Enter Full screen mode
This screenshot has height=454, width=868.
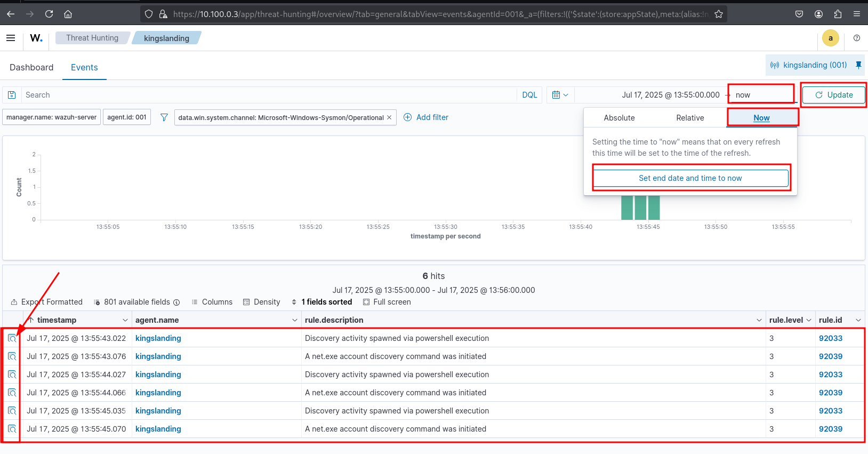click(387, 302)
